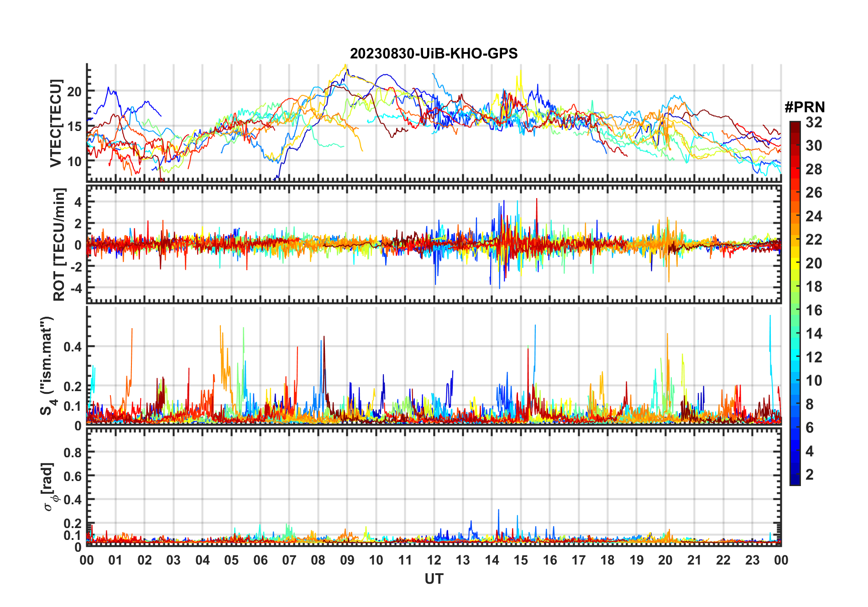Click the dark red top of the PRN colorbar
868x607 pixels.
tap(795, 125)
